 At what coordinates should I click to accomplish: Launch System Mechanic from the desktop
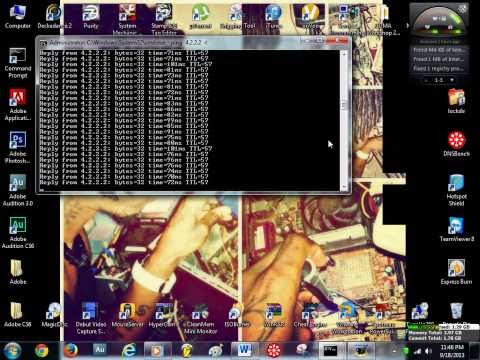coord(127,19)
